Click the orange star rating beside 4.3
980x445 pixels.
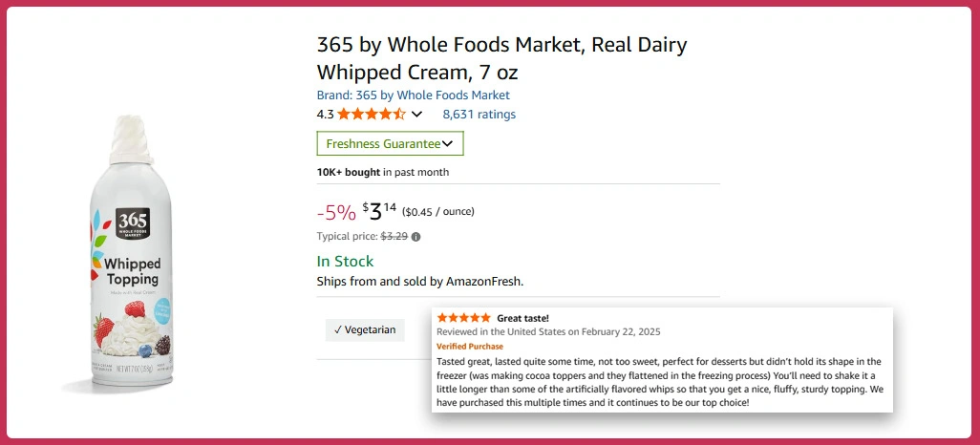point(372,115)
